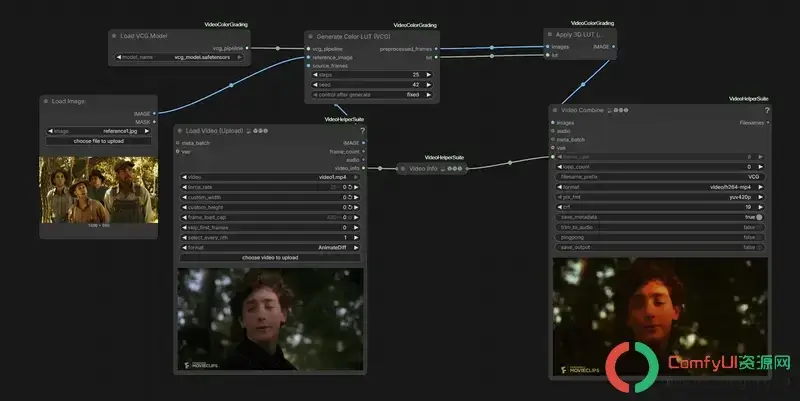Open Video Combine format video/h264-mp4 dropdown

(x=660, y=187)
